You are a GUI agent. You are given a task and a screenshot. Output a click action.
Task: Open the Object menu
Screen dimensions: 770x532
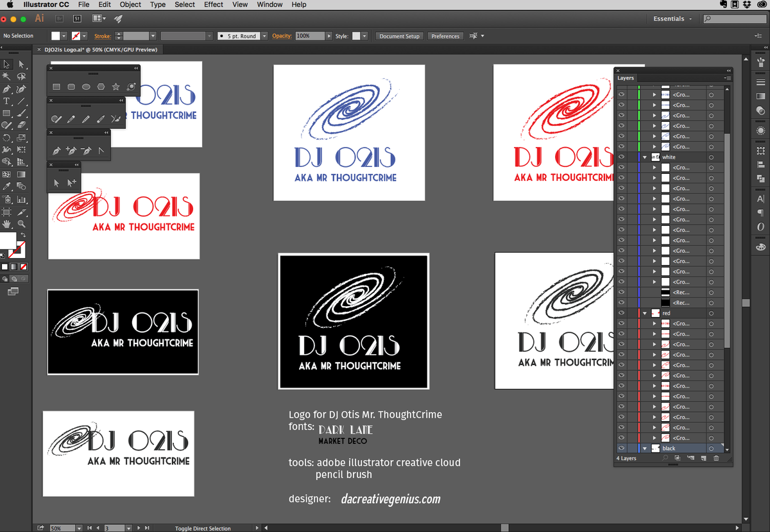130,4
